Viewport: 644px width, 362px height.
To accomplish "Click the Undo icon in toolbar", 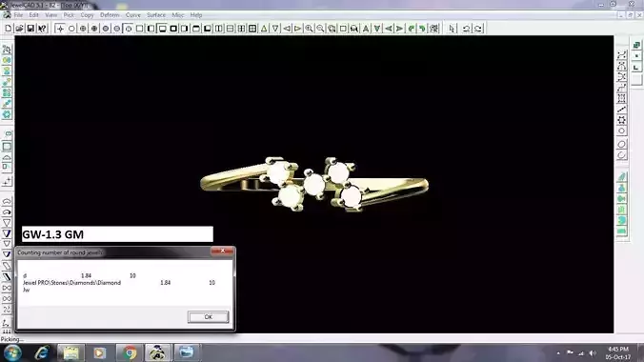I will click(466, 29).
